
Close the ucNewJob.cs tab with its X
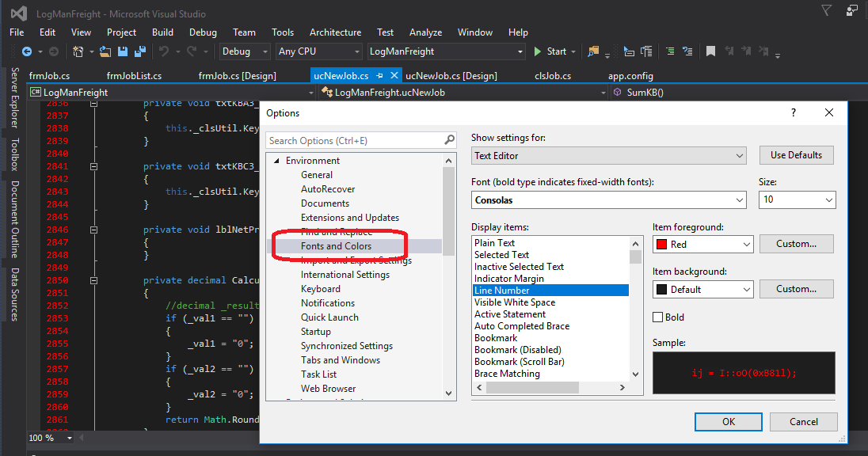point(394,75)
